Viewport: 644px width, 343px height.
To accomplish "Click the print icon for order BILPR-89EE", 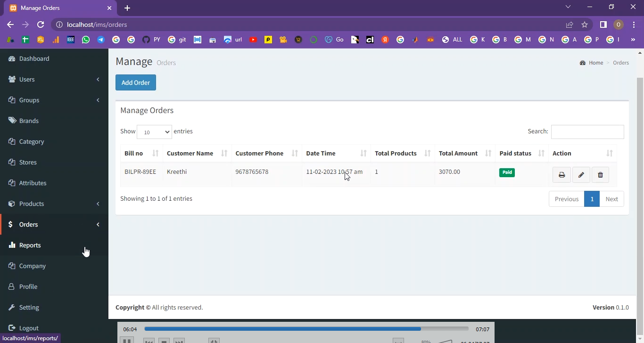I will coord(561,175).
